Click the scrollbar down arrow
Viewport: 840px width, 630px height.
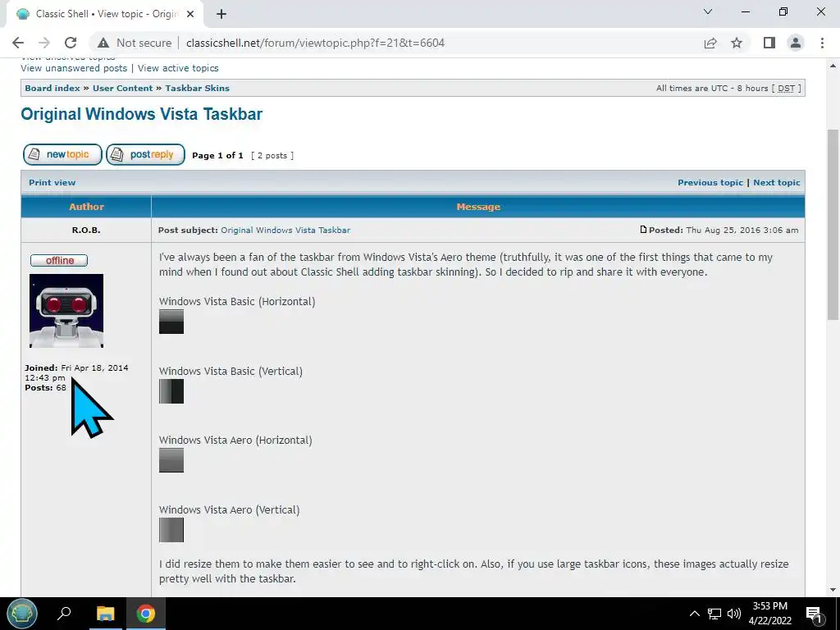coord(833,590)
